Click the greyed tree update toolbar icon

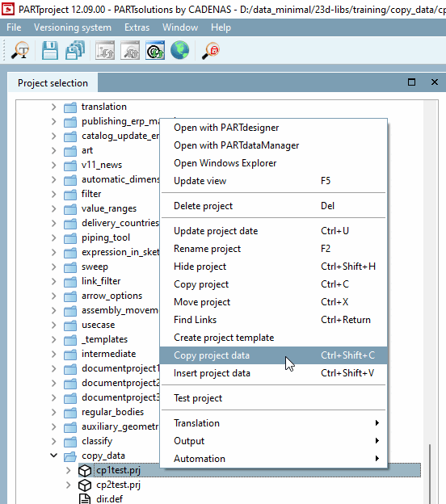pos(105,50)
